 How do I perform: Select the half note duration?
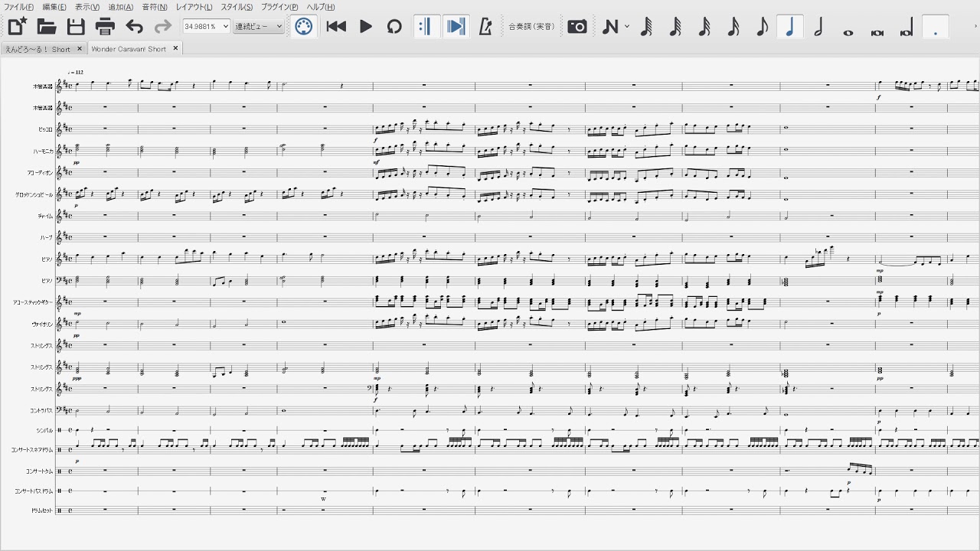pyautogui.click(x=818, y=27)
